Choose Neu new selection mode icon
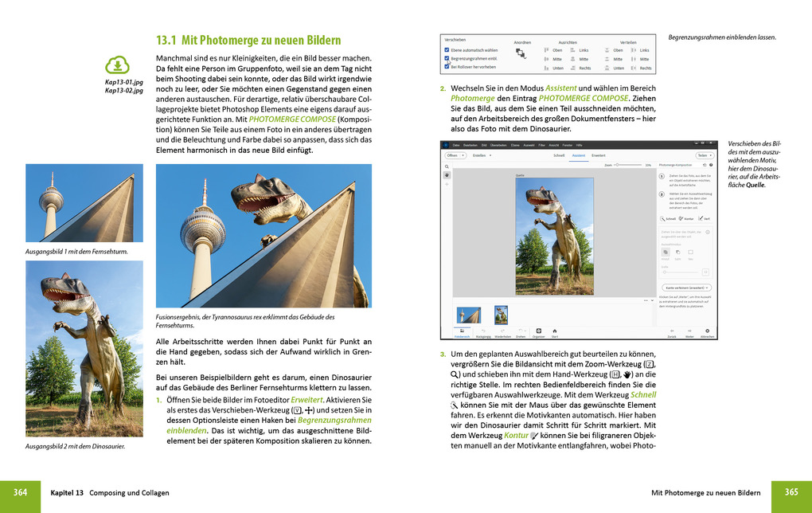This screenshot has height=513, width=812. tap(691, 252)
